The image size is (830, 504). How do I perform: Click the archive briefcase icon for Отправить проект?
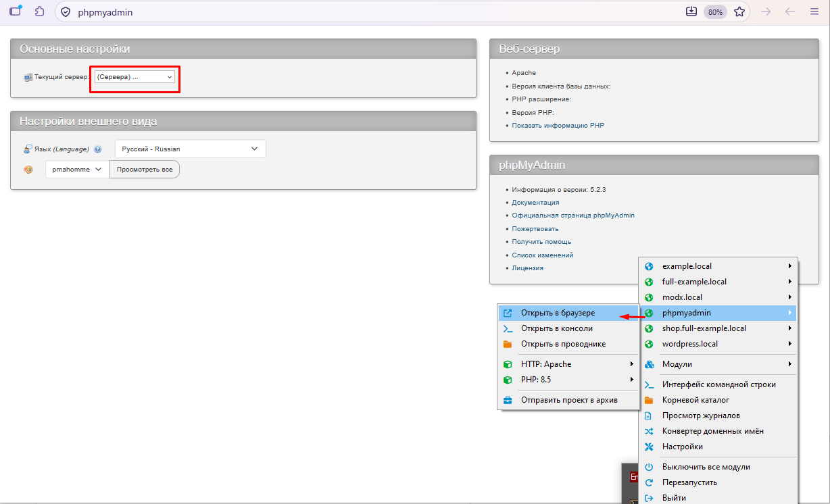click(508, 400)
